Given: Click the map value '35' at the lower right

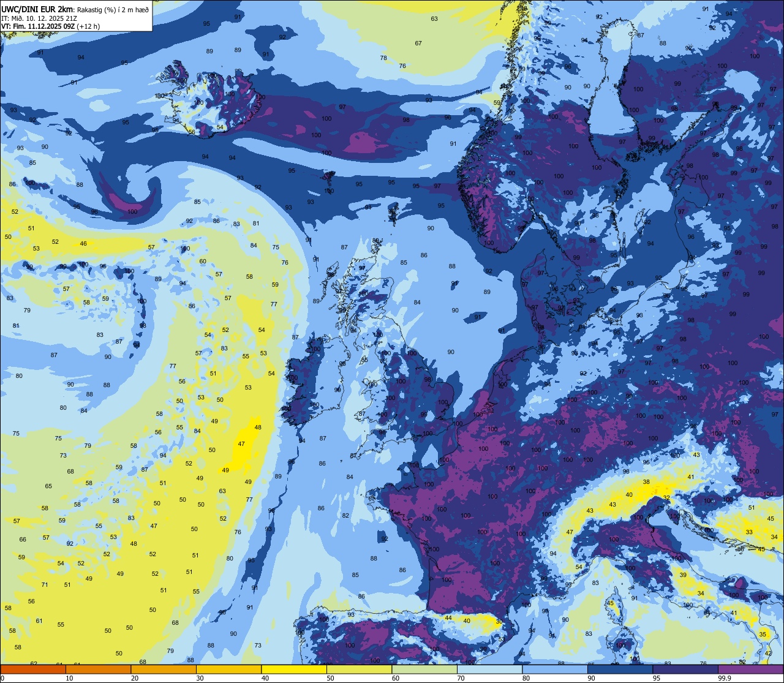Looking at the screenshot, I should click(763, 634).
